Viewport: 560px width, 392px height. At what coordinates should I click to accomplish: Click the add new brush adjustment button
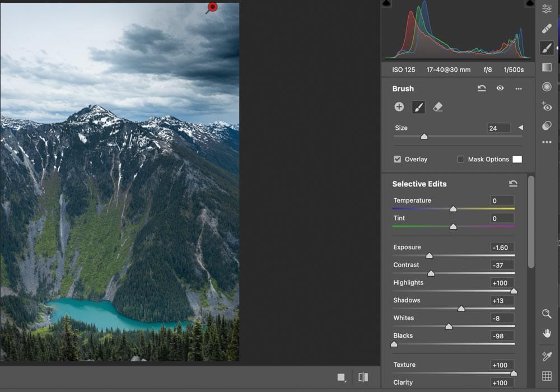[399, 107]
